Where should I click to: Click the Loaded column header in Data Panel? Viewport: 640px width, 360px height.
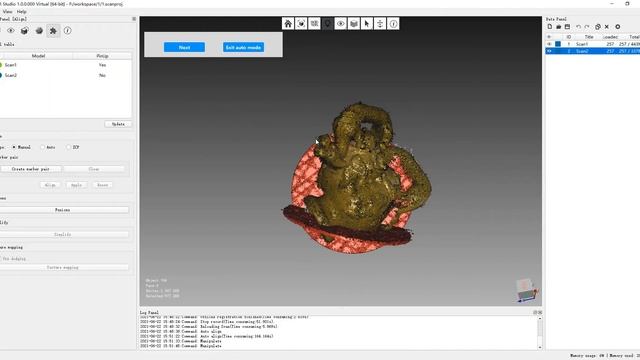coord(610,37)
